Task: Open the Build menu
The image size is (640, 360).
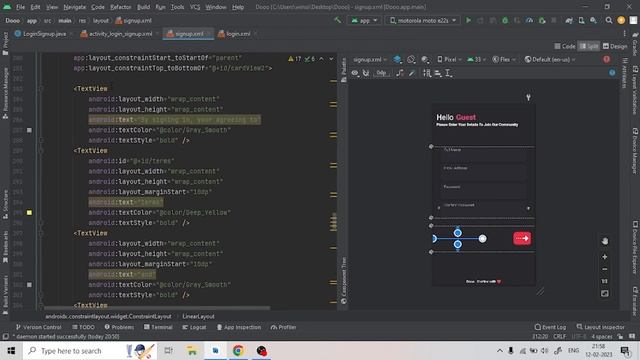Action: [143, 7]
